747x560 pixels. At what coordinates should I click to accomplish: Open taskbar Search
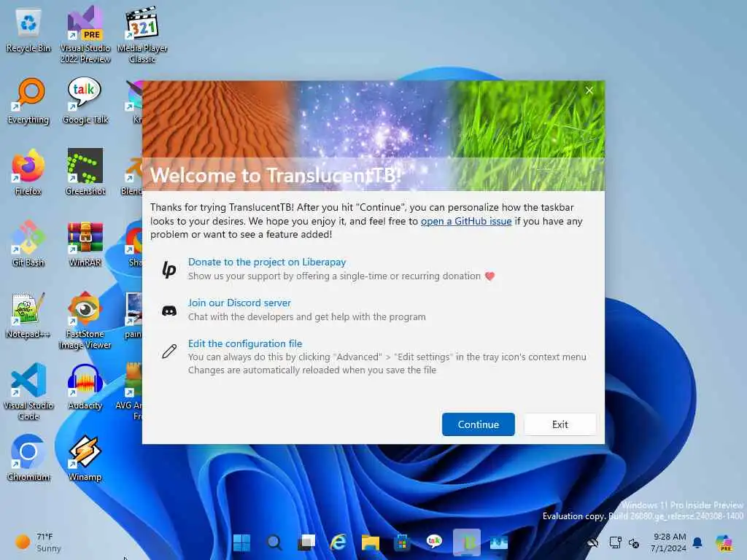(x=274, y=542)
